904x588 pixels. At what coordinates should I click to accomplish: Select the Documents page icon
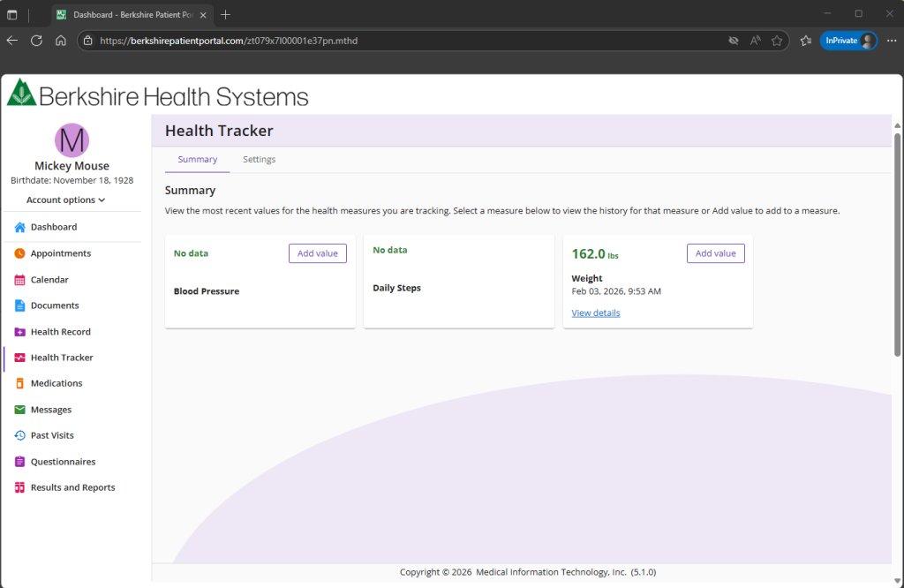click(x=20, y=305)
